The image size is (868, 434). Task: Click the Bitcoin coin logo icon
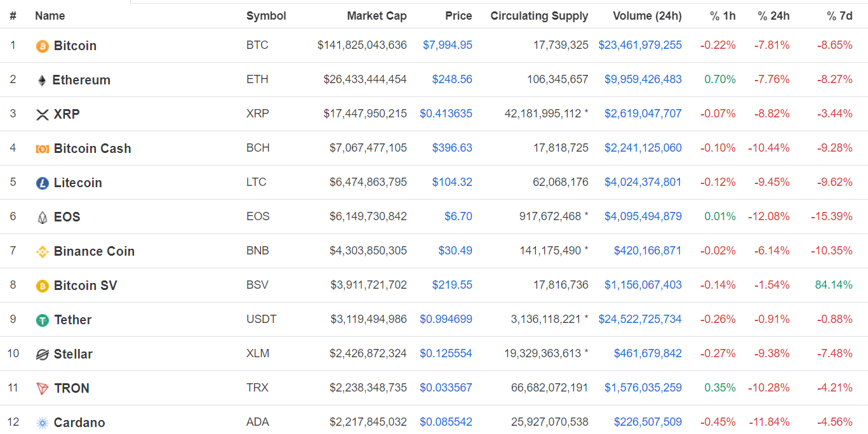click(43, 46)
